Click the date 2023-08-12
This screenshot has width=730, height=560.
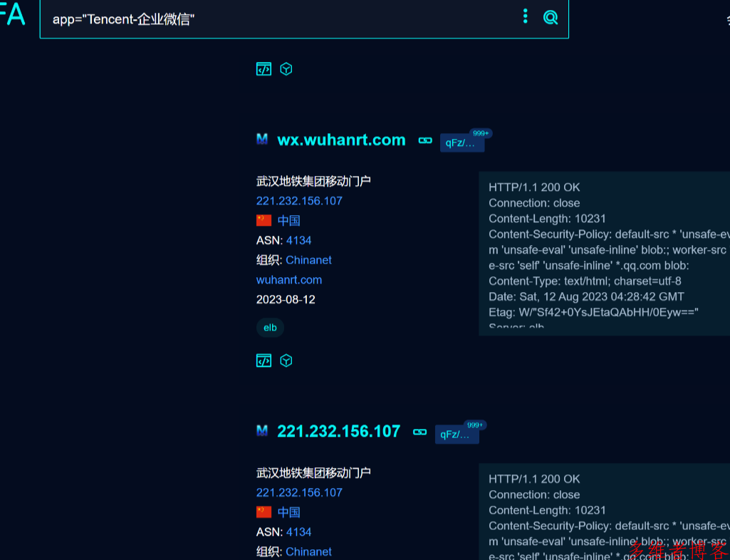[286, 299]
